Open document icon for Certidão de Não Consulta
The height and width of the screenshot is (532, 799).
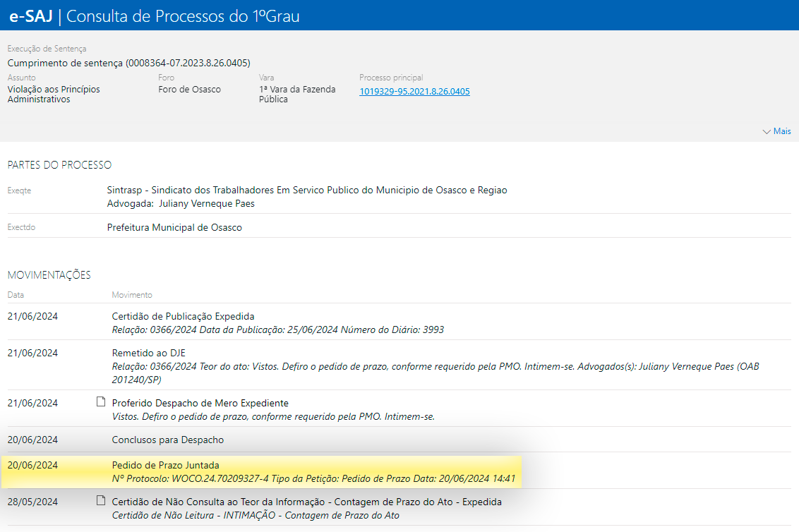pyautogui.click(x=101, y=501)
